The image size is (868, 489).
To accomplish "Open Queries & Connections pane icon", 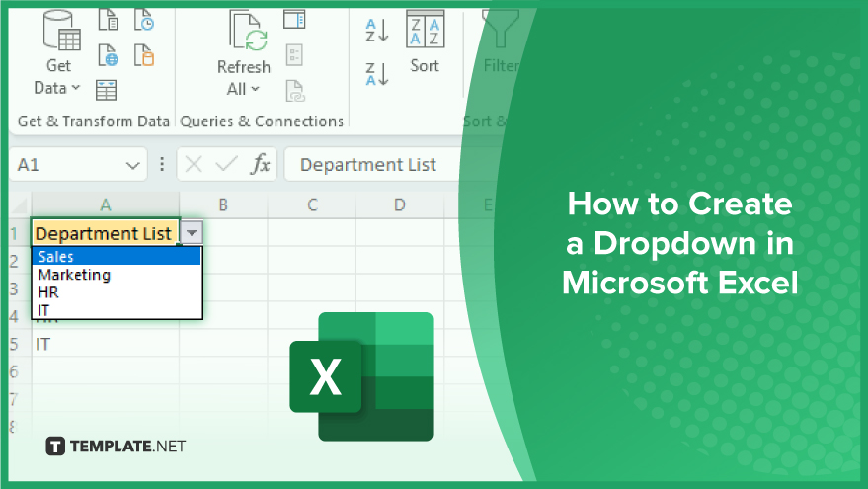I will pyautogui.click(x=294, y=20).
